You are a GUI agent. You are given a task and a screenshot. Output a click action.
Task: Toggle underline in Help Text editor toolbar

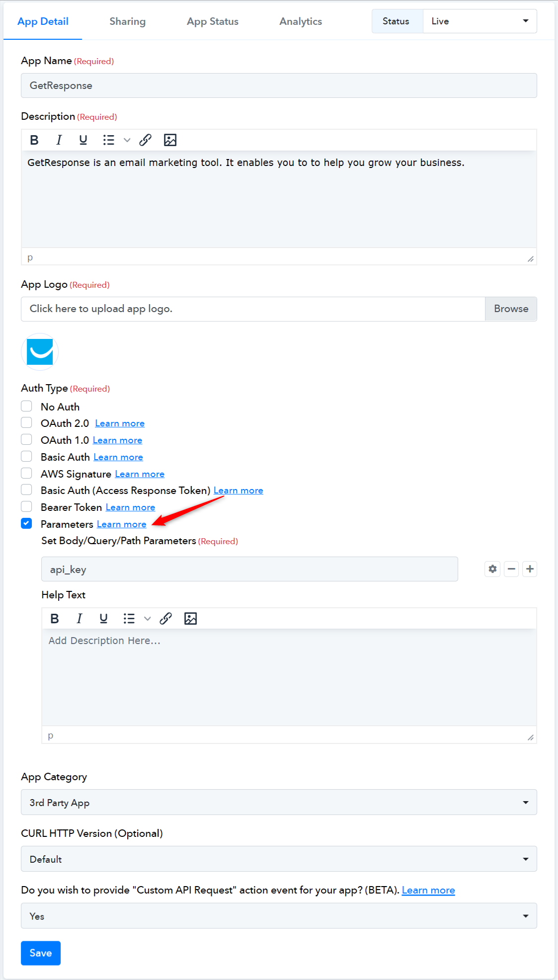pos(103,619)
